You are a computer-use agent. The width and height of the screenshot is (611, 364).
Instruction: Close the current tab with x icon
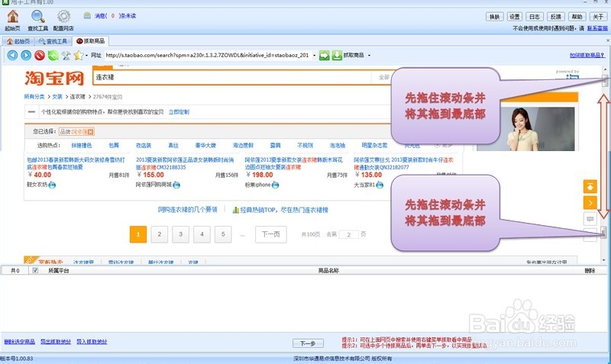(607, 40)
